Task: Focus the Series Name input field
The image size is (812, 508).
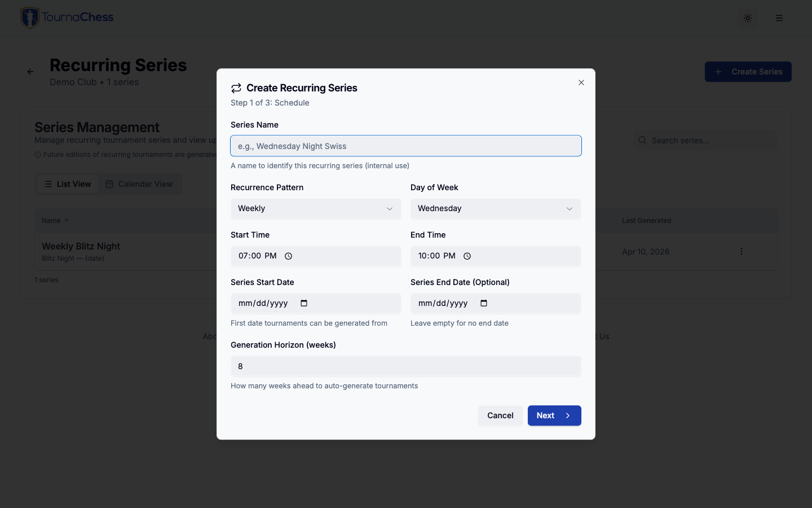Action: [405, 146]
